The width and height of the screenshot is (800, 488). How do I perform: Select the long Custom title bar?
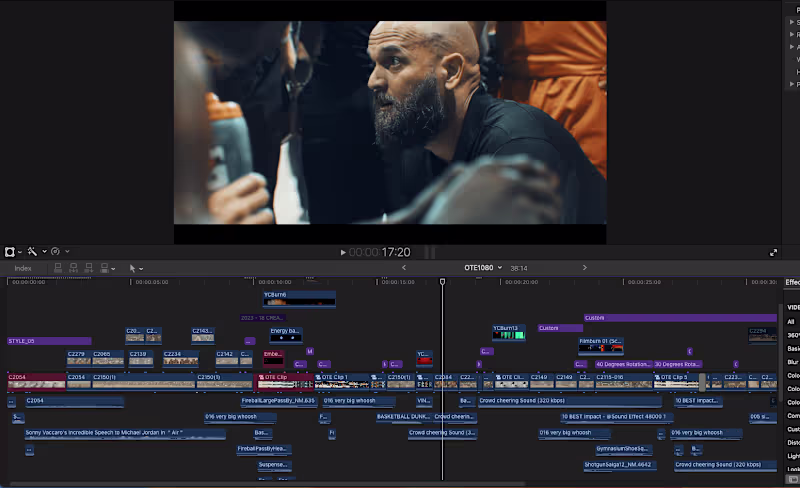click(680, 318)
